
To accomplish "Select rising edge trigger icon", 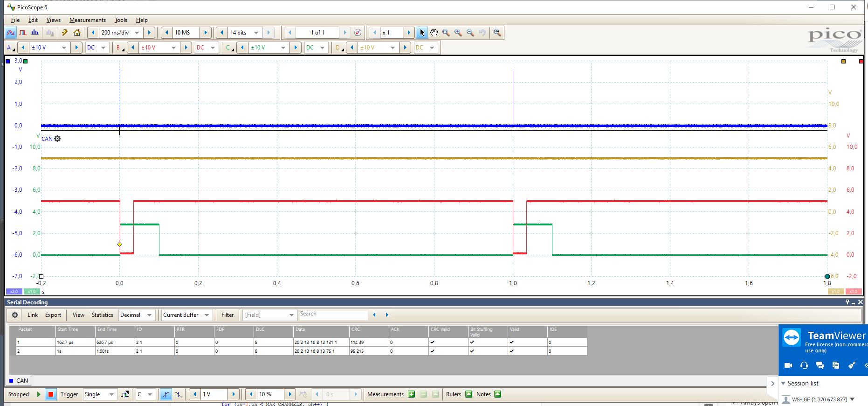I will 165,394.
